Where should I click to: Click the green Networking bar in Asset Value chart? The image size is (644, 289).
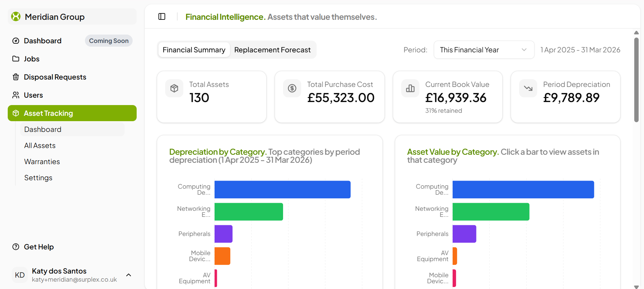(491, 212)
